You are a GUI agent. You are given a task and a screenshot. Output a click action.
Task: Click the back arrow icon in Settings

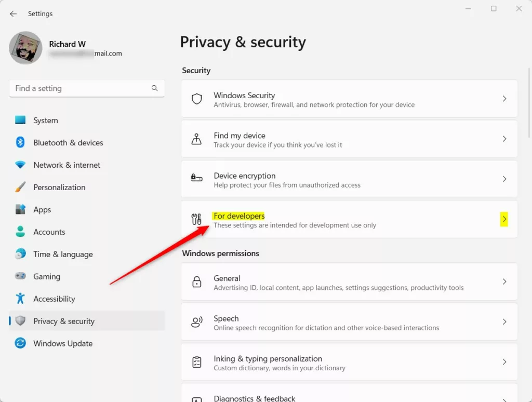pyautogui.click(x=13, y=14)
